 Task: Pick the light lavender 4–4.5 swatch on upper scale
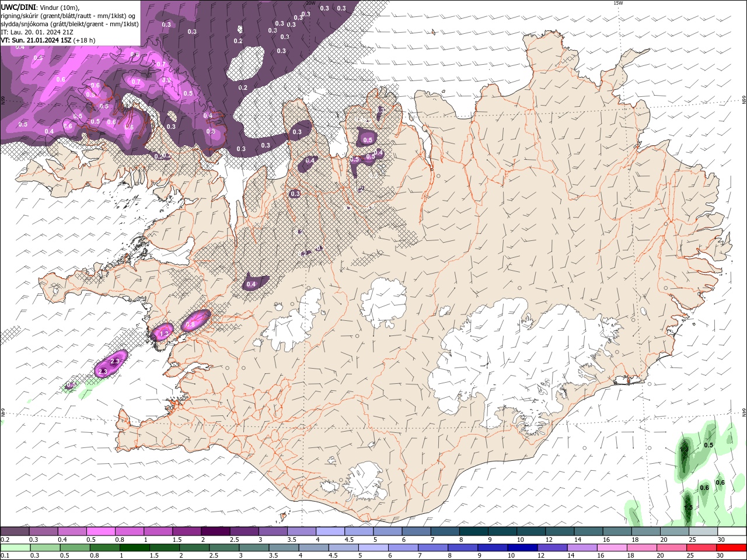(330, 531)
